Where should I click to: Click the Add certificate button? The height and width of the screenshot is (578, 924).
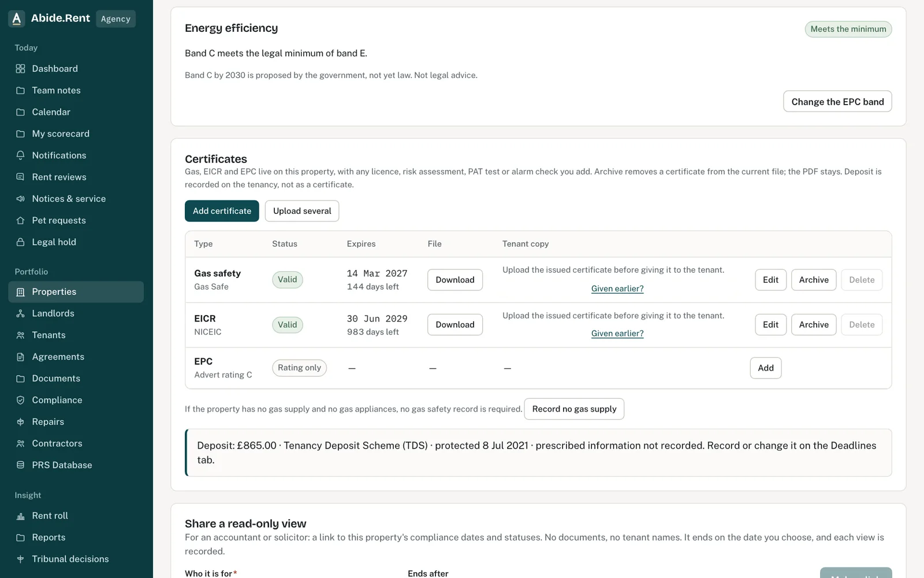tap(222, 211)
